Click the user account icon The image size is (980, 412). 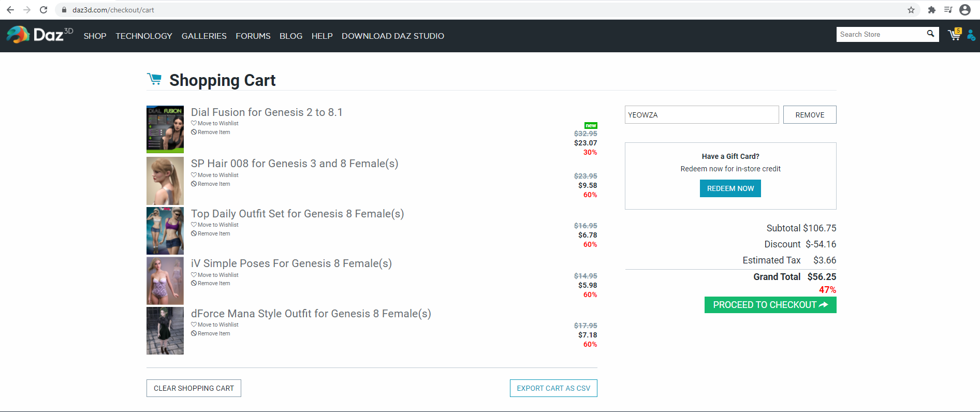(971, 35)
